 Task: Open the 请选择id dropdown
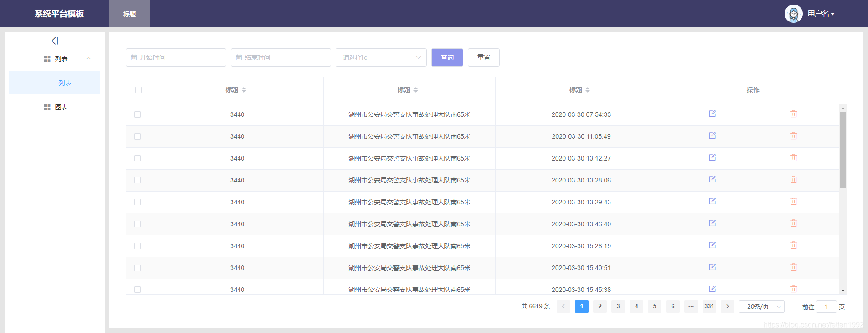381,57
